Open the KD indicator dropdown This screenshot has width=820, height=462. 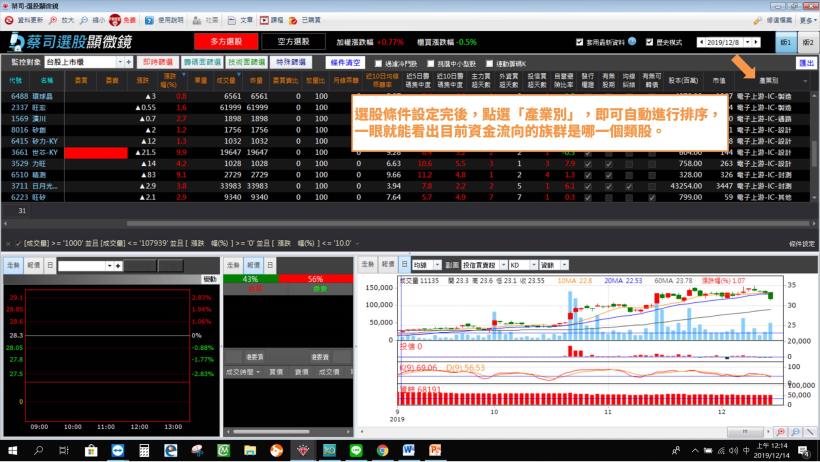pos(533,265)
